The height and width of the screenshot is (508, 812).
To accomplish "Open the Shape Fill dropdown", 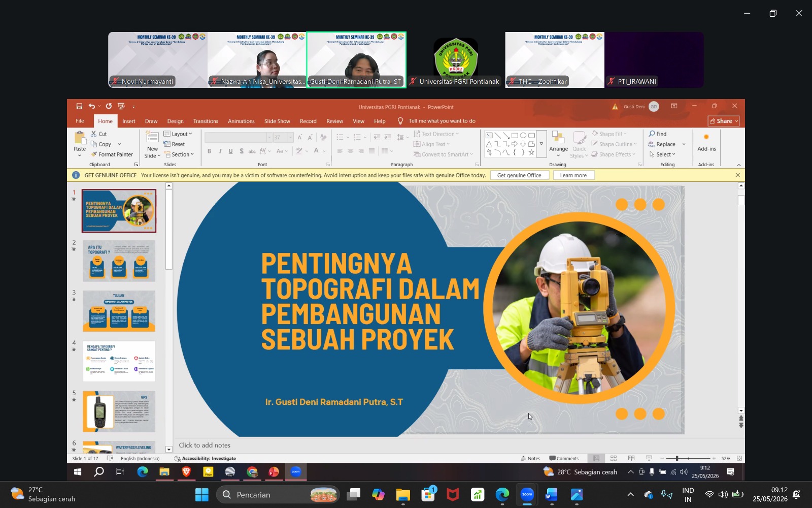I will 610,134.
